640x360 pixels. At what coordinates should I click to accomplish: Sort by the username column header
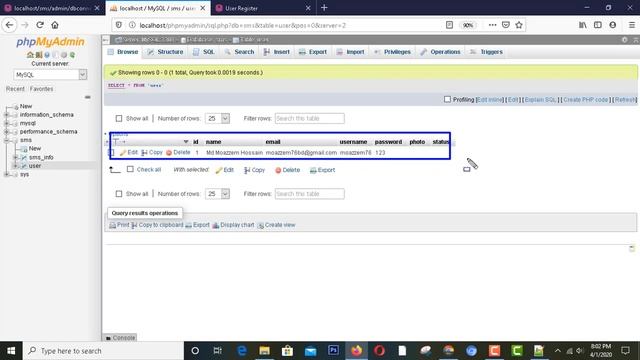click(353, 142)
